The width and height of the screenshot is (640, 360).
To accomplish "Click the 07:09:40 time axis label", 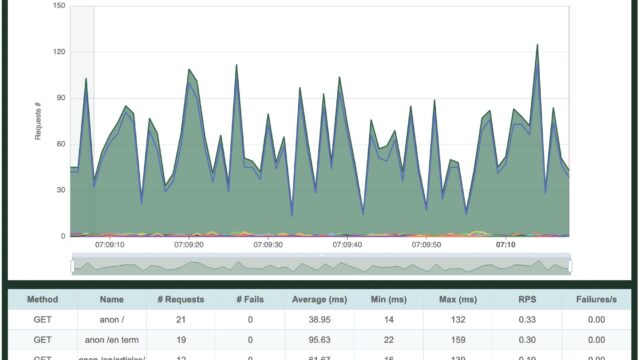I will (x=347, y=245).
